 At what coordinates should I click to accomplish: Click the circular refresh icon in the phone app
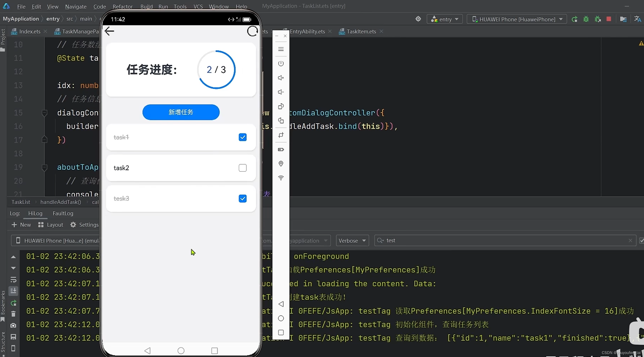(252, 31)
